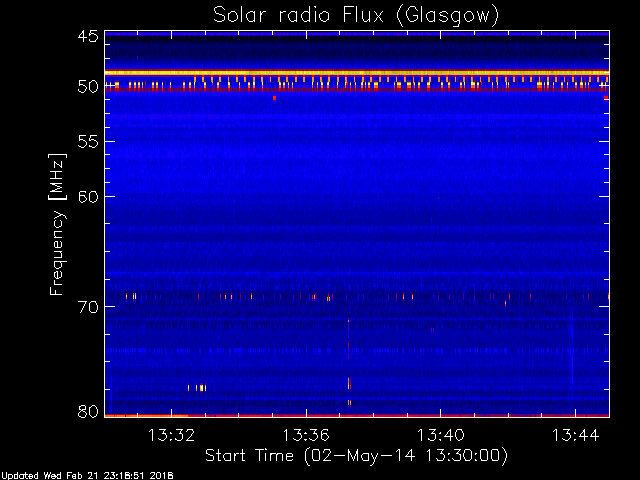
Task: Click the yellow burst cluster near 78 MHz
Action: click(x=197, y=388)
